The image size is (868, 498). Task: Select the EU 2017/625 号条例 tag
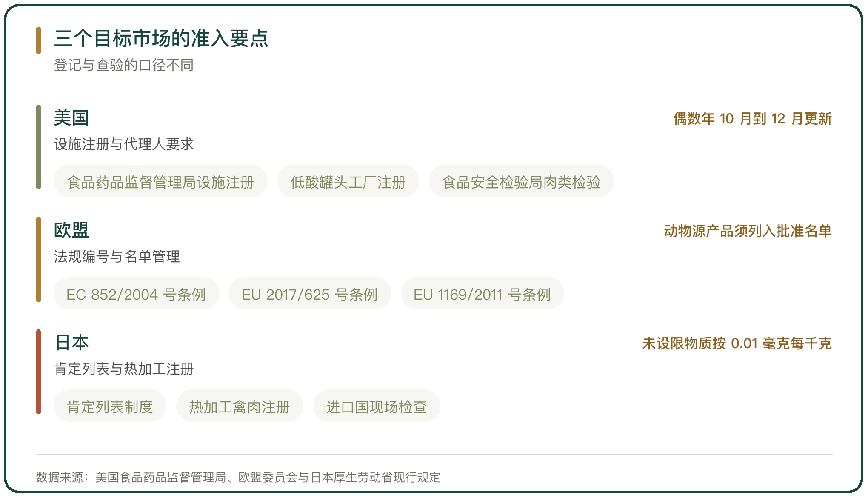click(310, 294)
